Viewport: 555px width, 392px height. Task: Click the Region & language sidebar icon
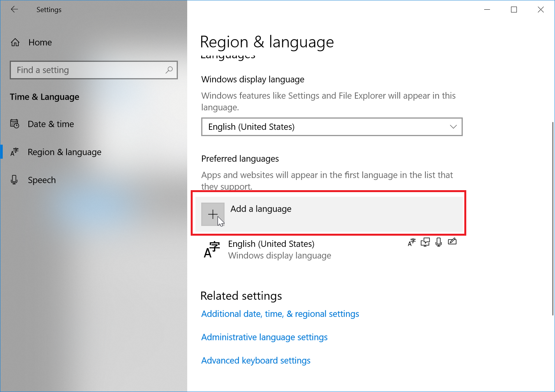coord(14,152)
